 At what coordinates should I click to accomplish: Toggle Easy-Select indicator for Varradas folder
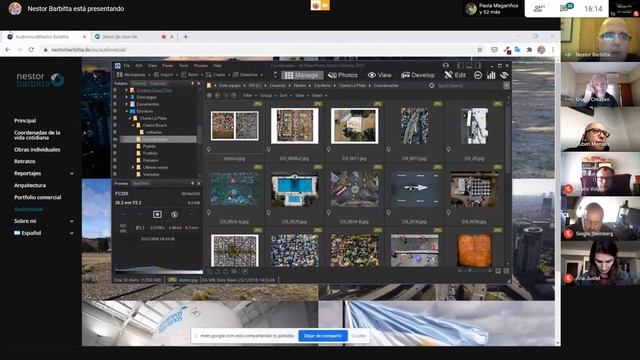coord(115,174)
